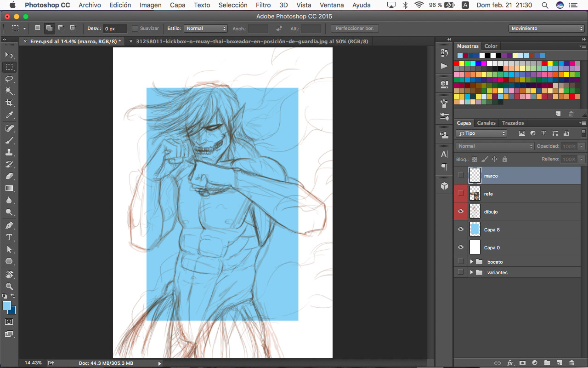Open the Filtro menu
The width and height of the screenshot is (588, 368).
[x=263, y=5]
